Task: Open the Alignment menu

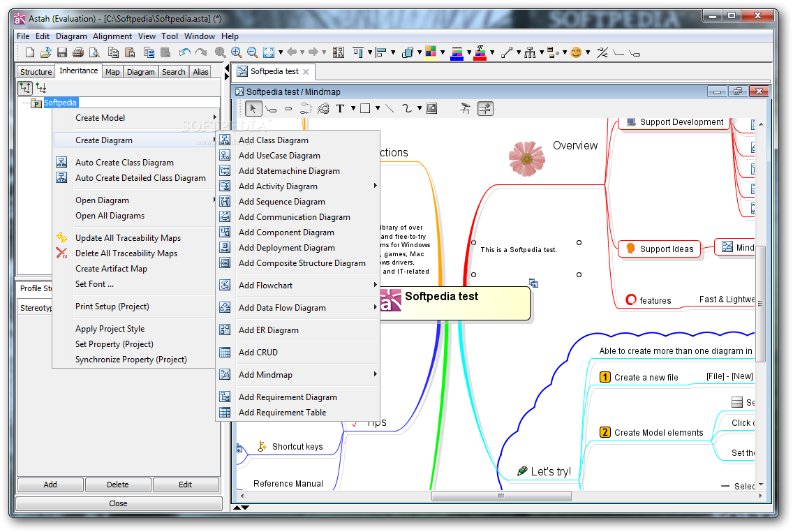Action: (112, 36)
